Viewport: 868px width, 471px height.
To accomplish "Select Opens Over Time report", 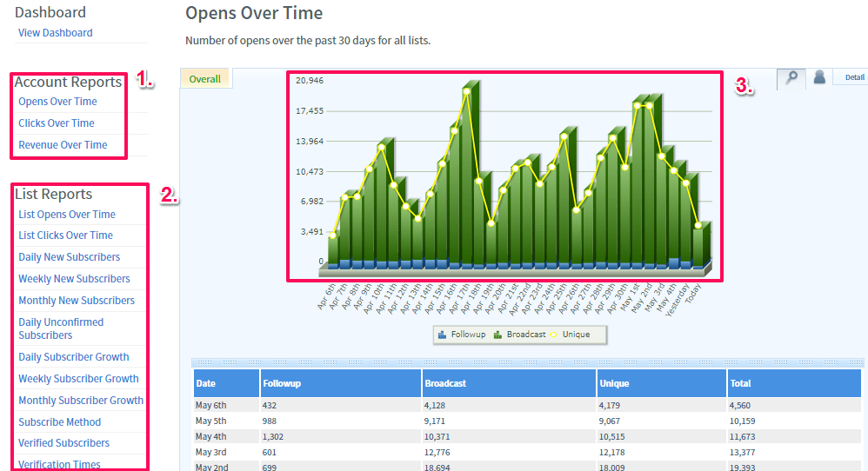I will (x=57, y=102).
